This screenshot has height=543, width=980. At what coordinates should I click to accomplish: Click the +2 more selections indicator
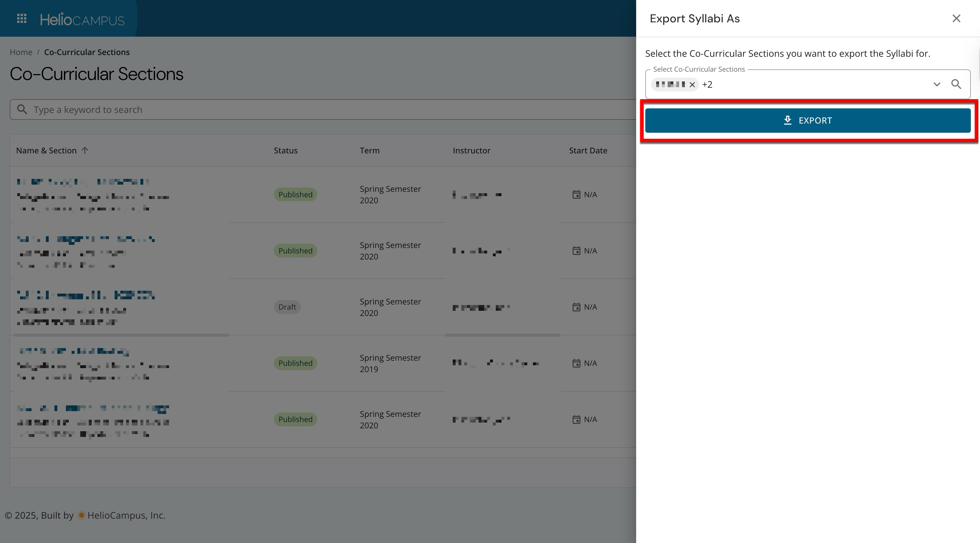tap(707, 85)
